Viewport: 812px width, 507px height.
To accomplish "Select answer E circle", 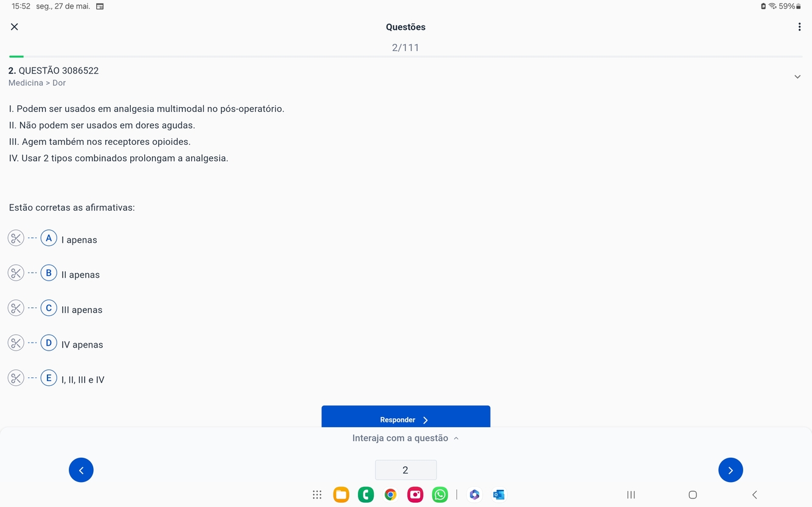I will (x=49, y=378).
